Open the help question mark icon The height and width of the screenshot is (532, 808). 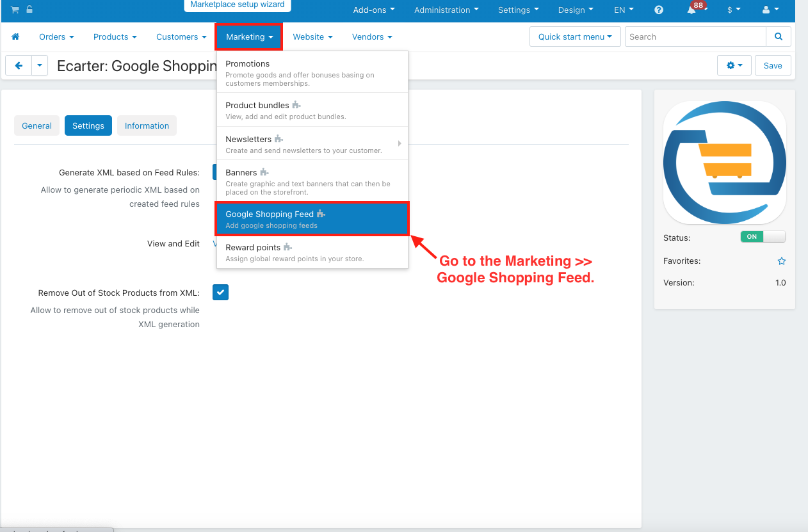[x=659, y=10]
